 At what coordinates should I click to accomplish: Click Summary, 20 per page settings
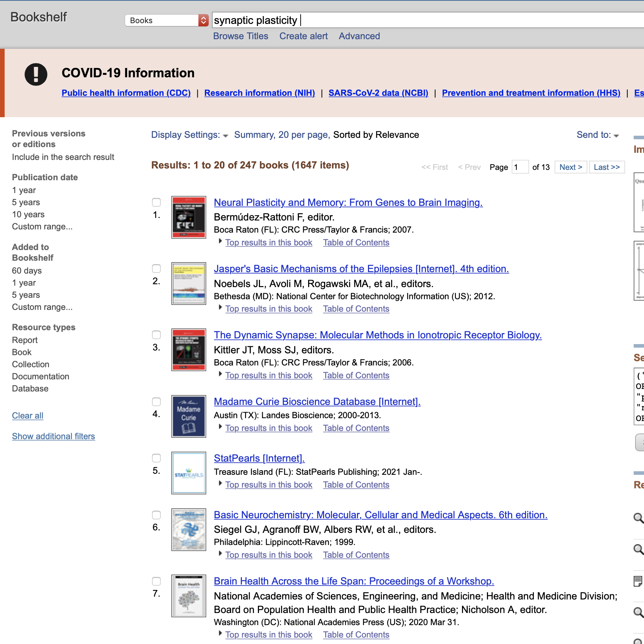point(282,135)
